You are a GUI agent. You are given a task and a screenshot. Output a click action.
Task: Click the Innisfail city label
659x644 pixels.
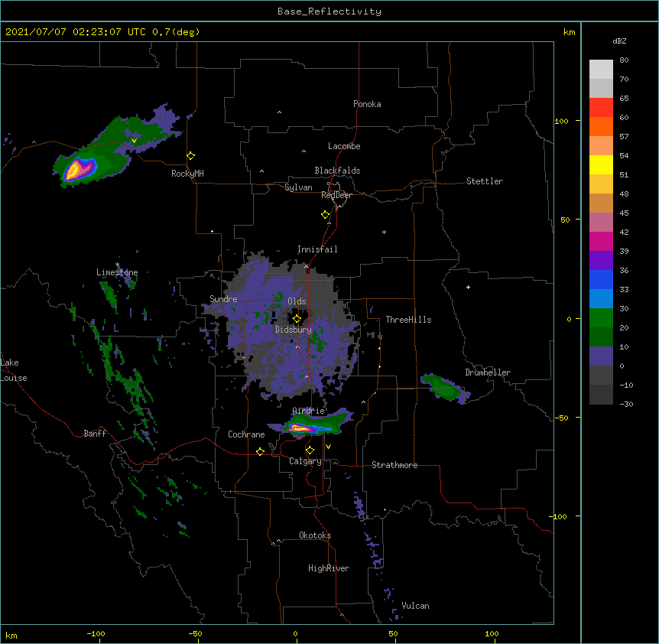point(317,249)
